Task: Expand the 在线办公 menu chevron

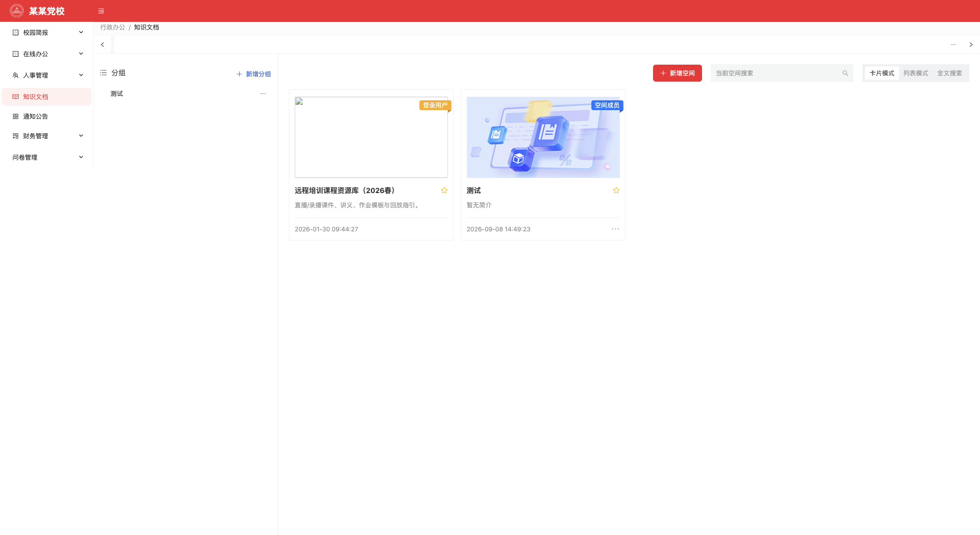Action: pyautogui.click(x=81, y=53)
